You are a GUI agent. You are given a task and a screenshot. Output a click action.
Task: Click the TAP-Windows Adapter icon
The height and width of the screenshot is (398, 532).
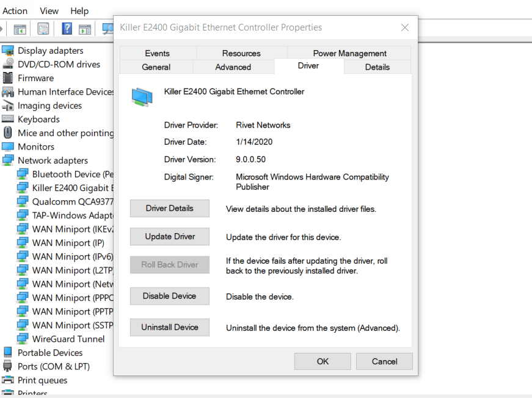tap(23, 215)
